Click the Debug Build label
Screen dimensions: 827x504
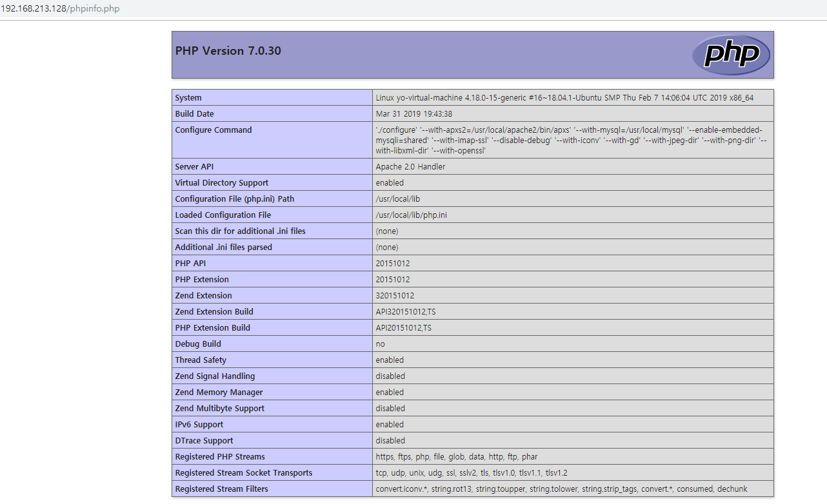click(198, 344)
